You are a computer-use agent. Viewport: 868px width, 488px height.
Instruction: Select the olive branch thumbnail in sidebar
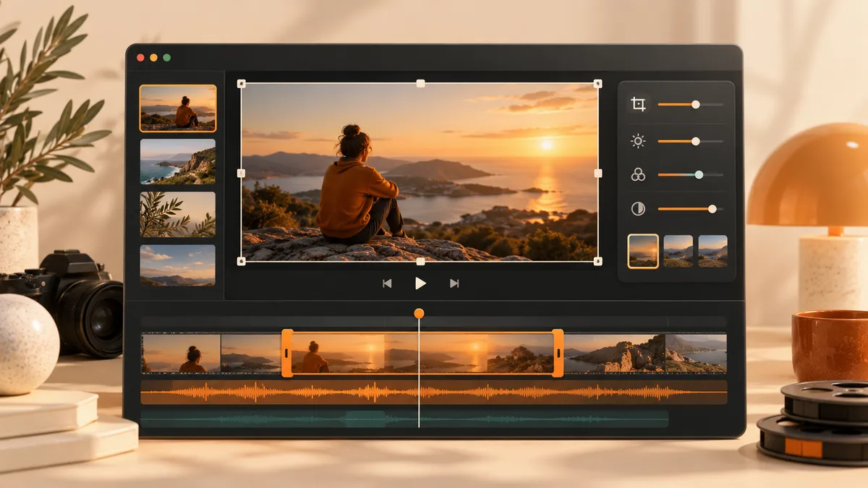(x=178, y=215)
